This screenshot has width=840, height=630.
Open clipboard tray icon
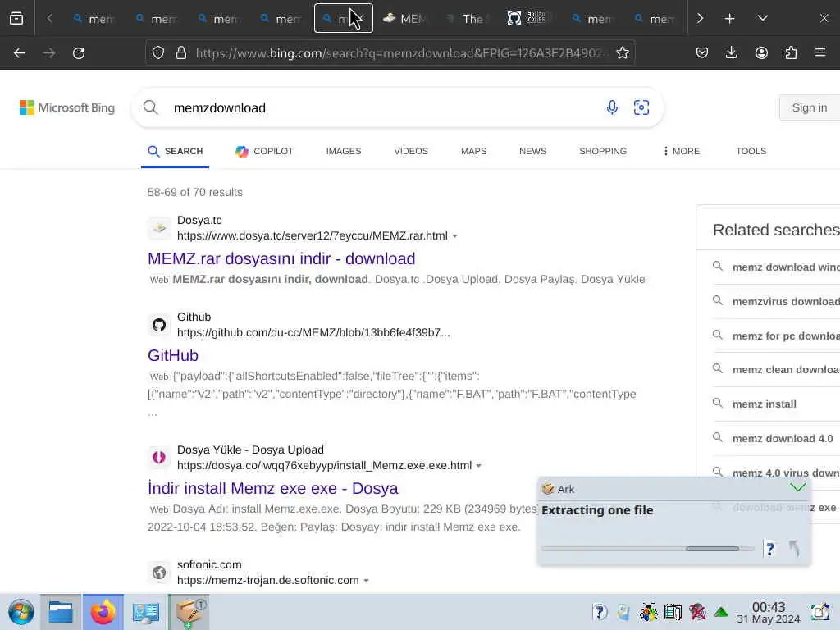point(623,612)
